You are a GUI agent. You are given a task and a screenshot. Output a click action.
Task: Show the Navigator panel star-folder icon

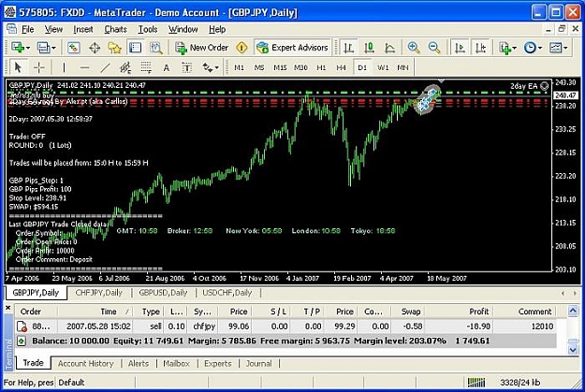(114, 48)
